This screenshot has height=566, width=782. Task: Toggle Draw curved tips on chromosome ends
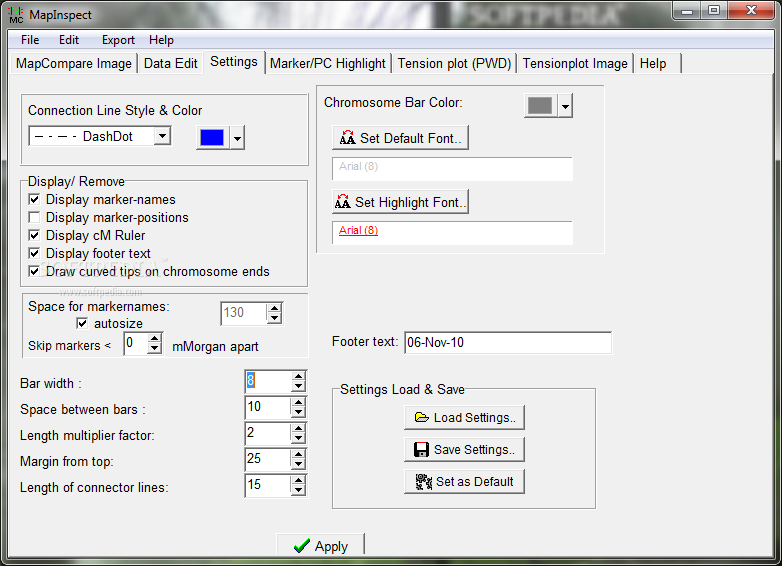pyautogui.click(x=34, y=271)
